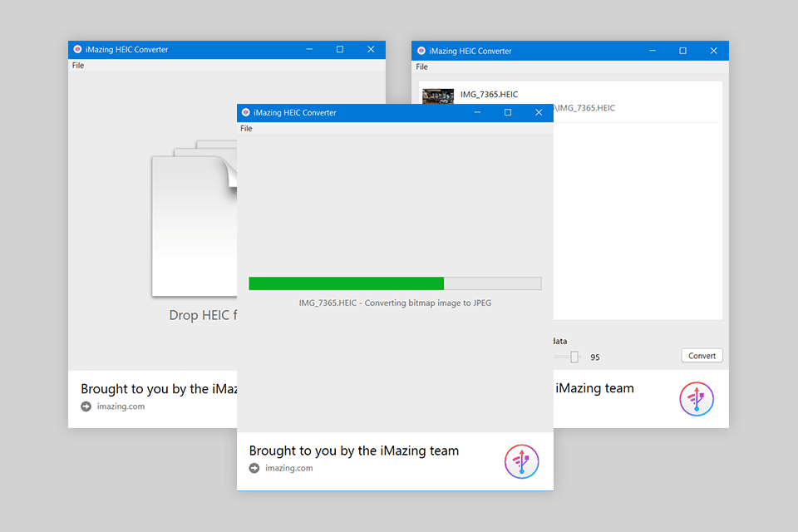This screenshot has width=798, height=532.
Task: Adjust the JPEG quality slider handle near 95
Action: pyautogui.click(x=574, y=357)
